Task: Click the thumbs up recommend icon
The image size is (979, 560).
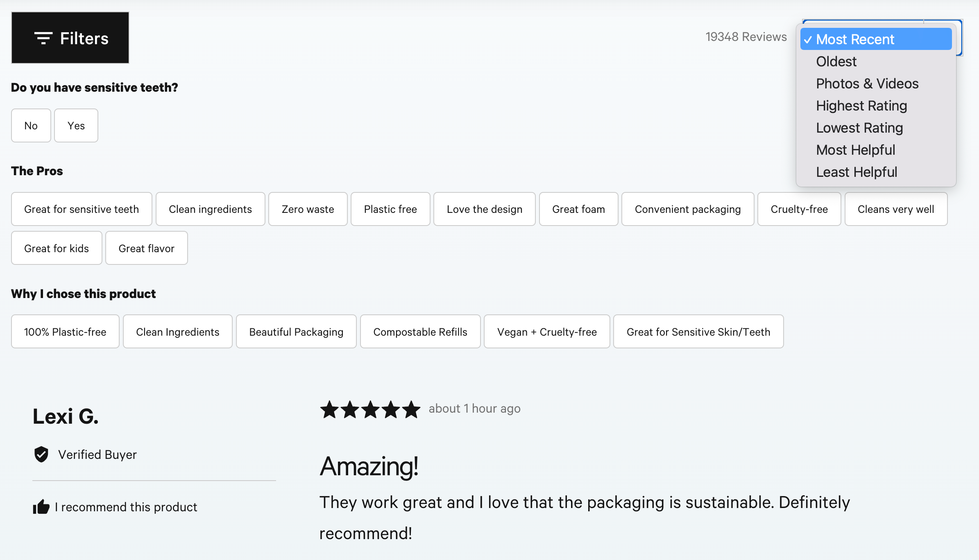Action: pos(41,507)
